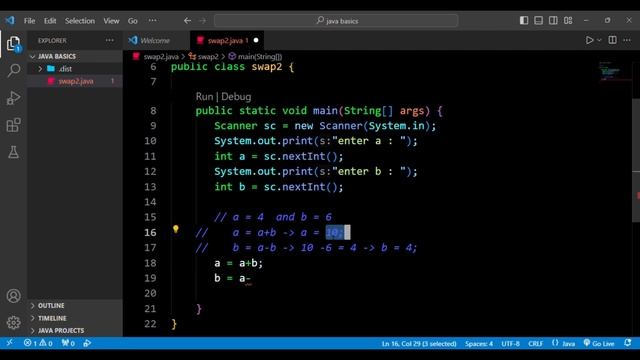640x360 pixels.
Task: Start Go Live server
Action: 599,343
